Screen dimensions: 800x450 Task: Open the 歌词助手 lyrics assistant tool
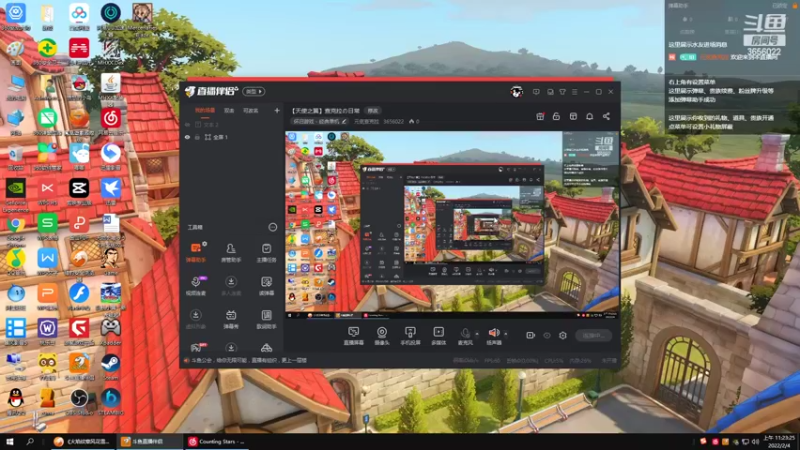coord(266,319)
